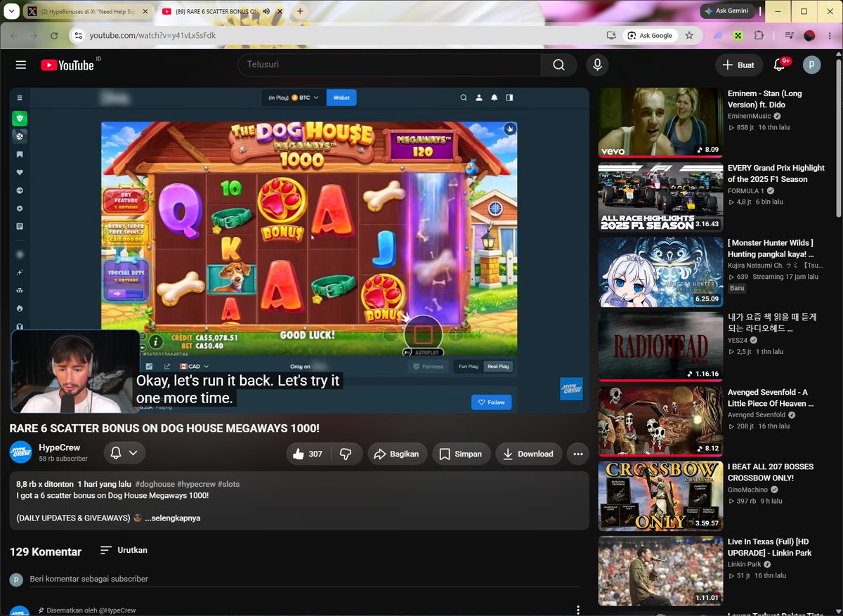Image resolution: width=843 pixels, height=616 pixels.
Task: Open a new browser tab
Action: pyautogui.click(x=300, y=11)
